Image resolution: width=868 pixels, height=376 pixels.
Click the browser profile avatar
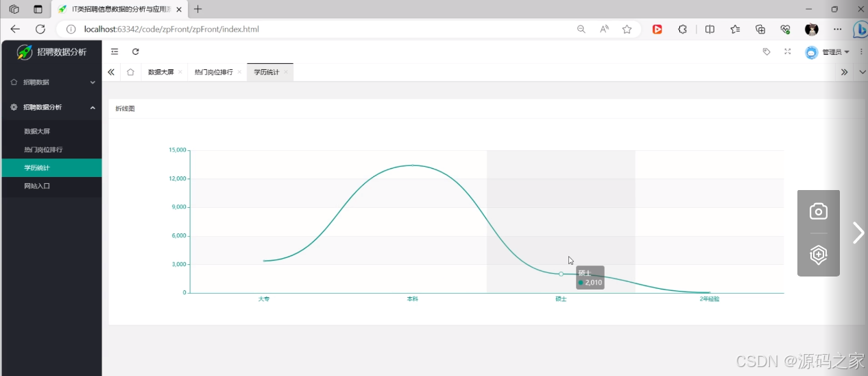pos(812,30)
